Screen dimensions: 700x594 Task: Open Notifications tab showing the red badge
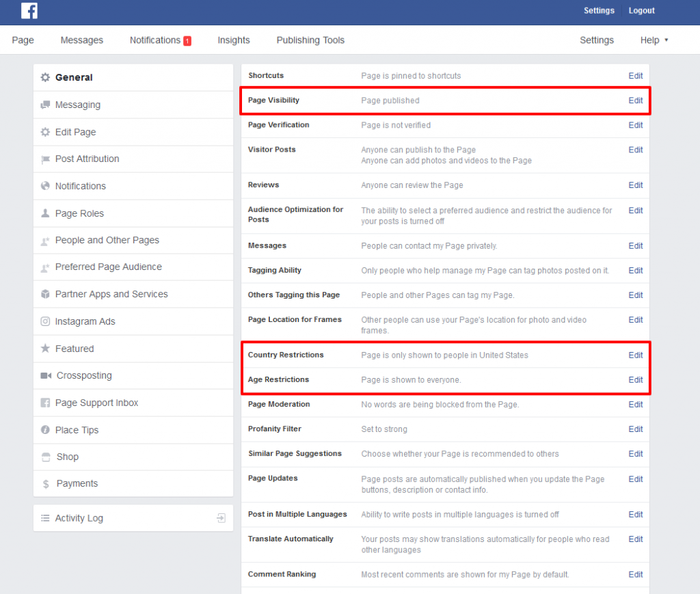tap(160, 40)
